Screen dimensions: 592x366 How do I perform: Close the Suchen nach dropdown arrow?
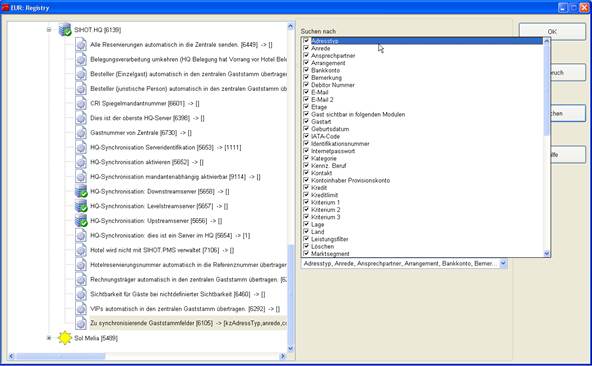pyautogui.click(x=503, y=263)
